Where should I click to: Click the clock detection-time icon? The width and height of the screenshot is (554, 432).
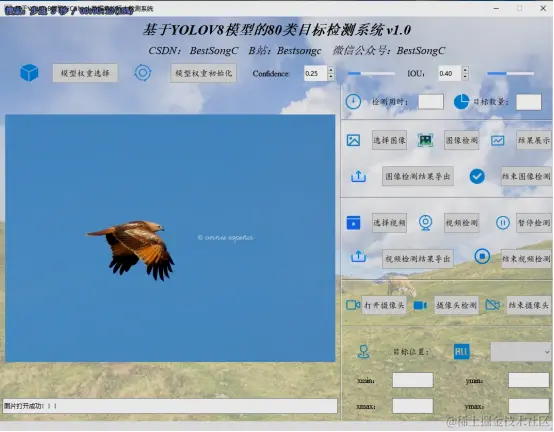click(353, 102)
